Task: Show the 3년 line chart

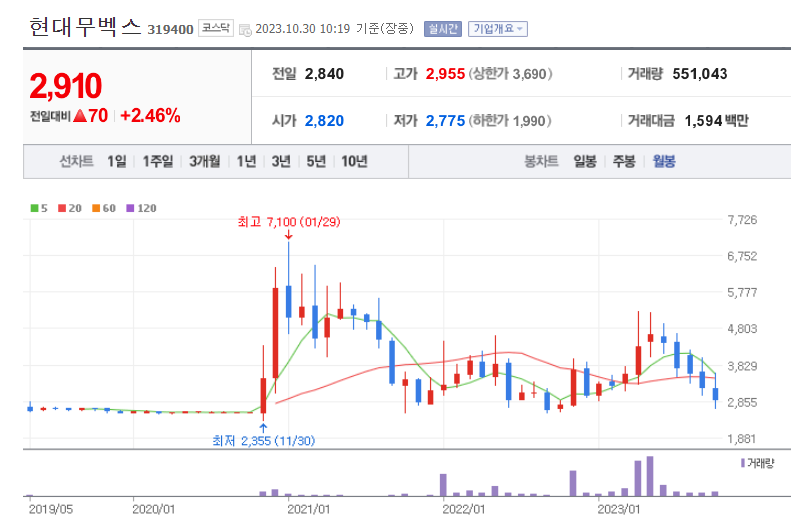Action: pyautogui.click(x=281, y=161)
